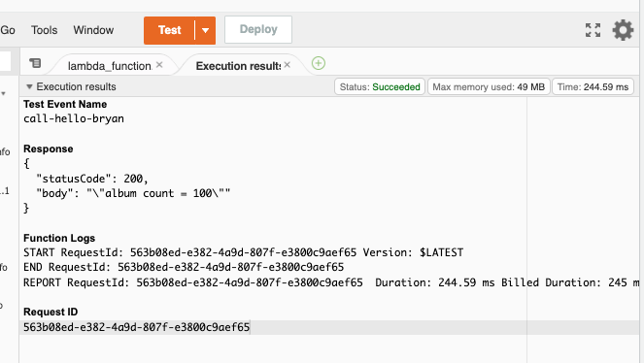This screenshot has height=363, width=644.
Task: Add a new tab with plus icon
Action: click(x=319, y=63)
